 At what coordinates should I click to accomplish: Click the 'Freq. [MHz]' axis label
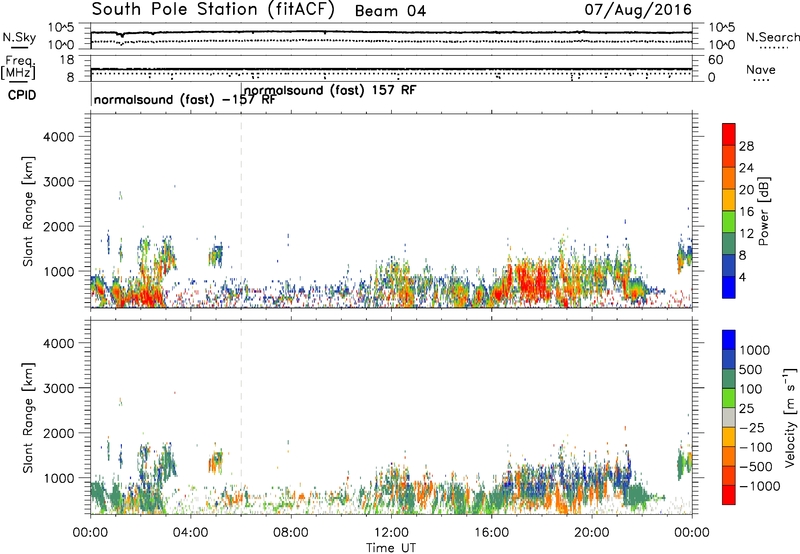pos(19,68)
